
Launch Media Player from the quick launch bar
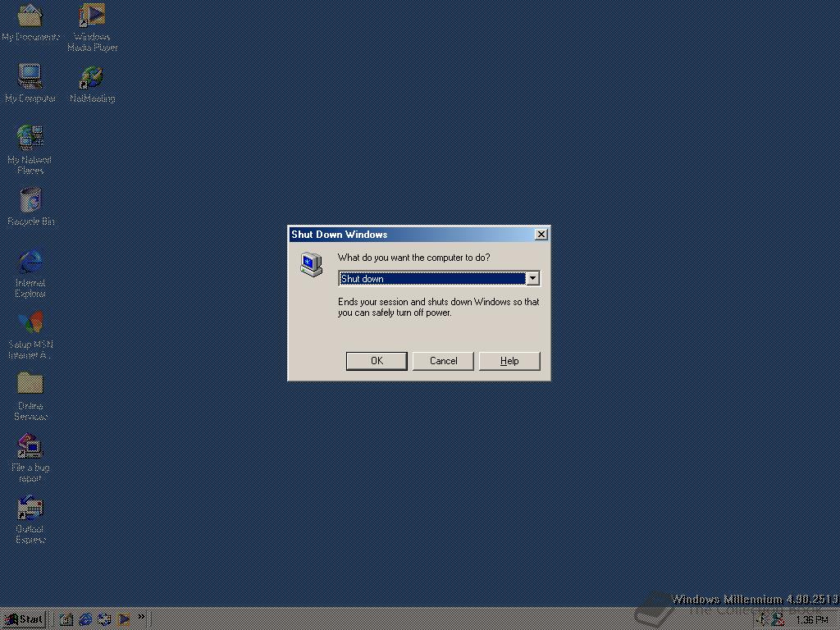[x=123, y=620]
